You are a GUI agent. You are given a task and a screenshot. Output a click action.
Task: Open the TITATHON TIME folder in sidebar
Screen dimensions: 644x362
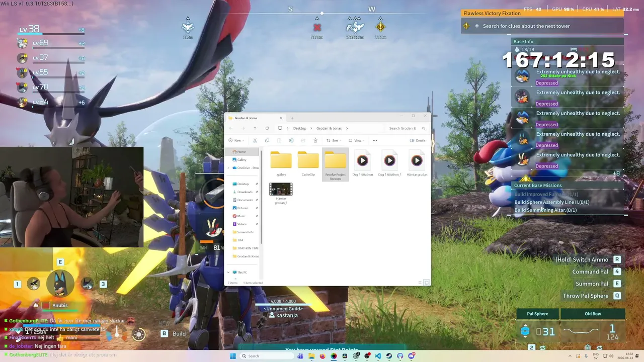pyautogui.click(x=246, y=248)
